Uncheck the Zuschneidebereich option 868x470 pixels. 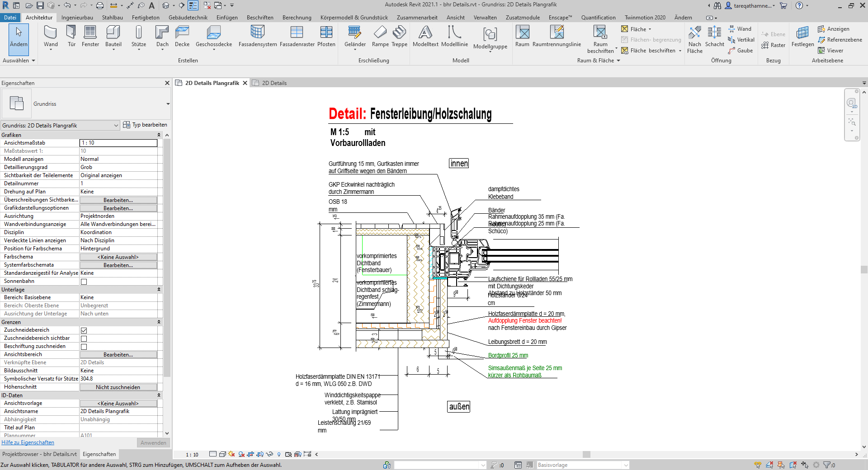84,330
